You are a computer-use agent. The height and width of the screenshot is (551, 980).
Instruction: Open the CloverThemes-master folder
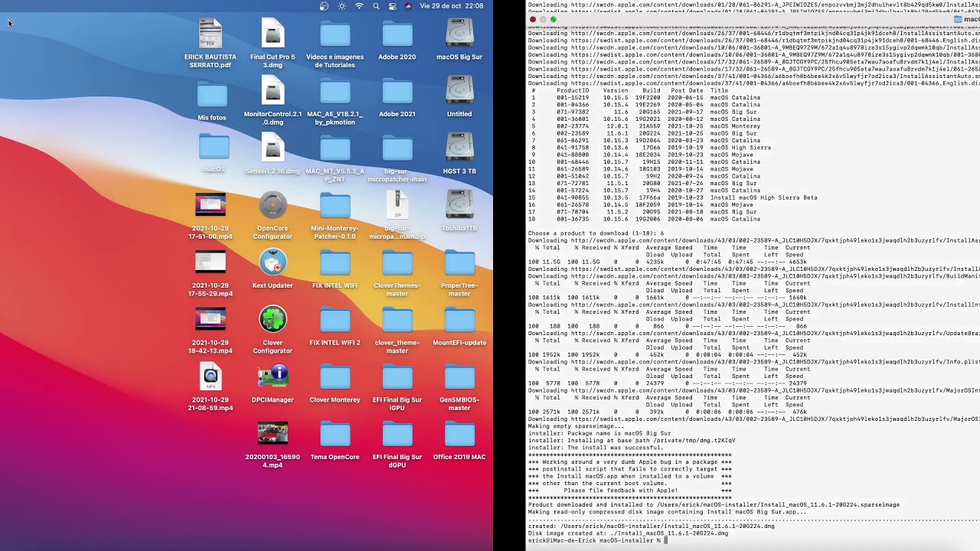click(x=397, y=263)
